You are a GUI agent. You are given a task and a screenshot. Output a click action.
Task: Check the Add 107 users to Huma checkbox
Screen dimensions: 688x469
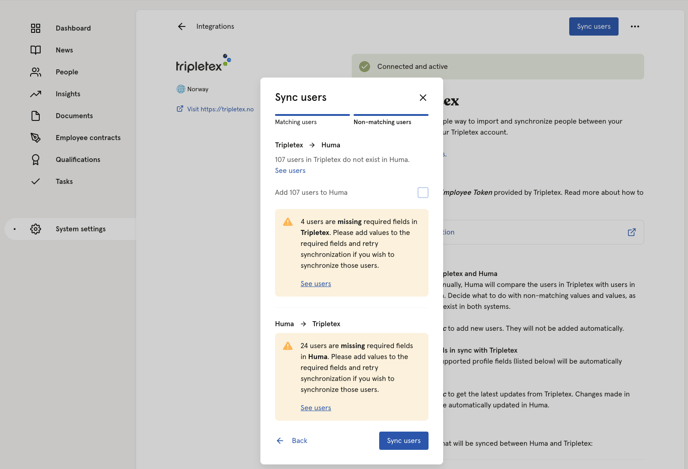423,193
